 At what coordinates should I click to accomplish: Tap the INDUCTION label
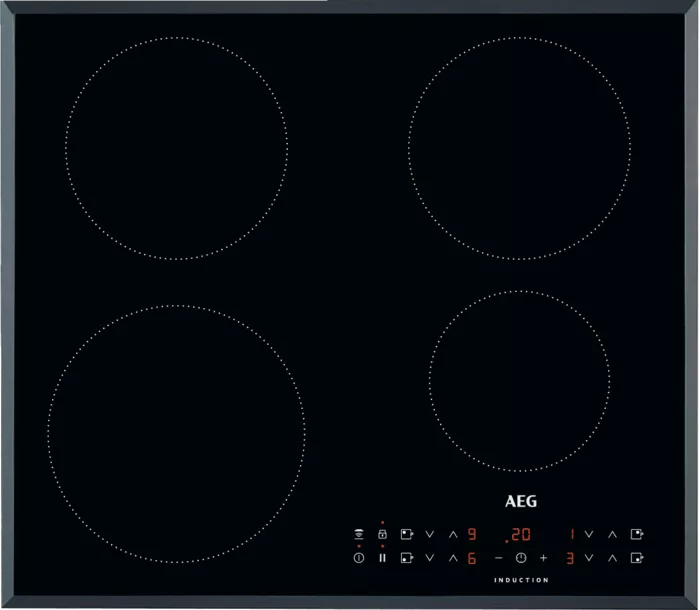click(521, 580)
